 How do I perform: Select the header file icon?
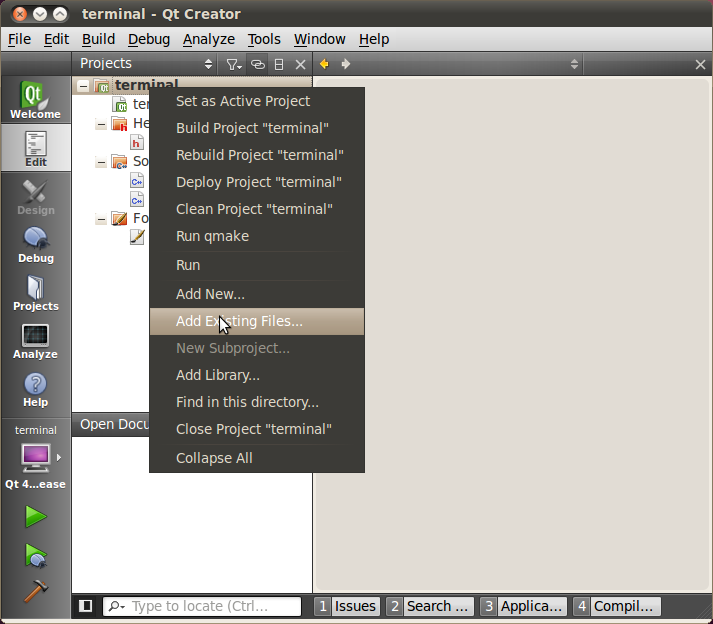pos(137,143)
